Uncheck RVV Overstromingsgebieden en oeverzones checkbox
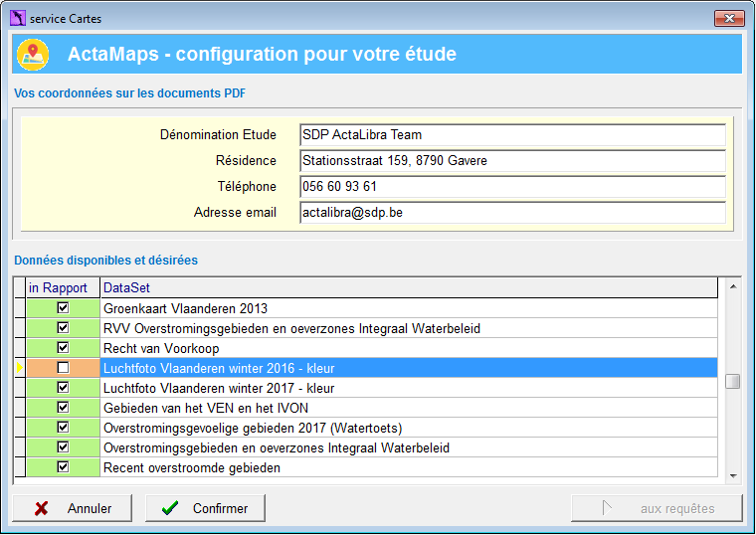 [x=63, y=328]
